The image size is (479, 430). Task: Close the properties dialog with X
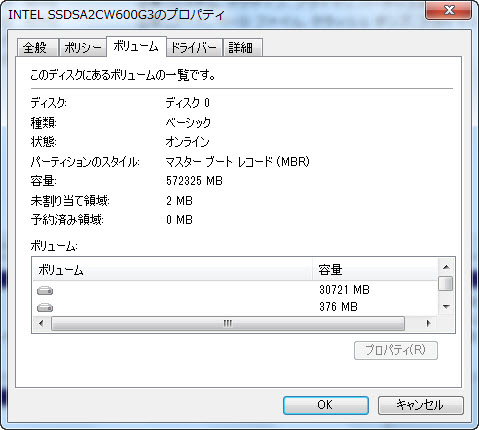pos(449,10)
